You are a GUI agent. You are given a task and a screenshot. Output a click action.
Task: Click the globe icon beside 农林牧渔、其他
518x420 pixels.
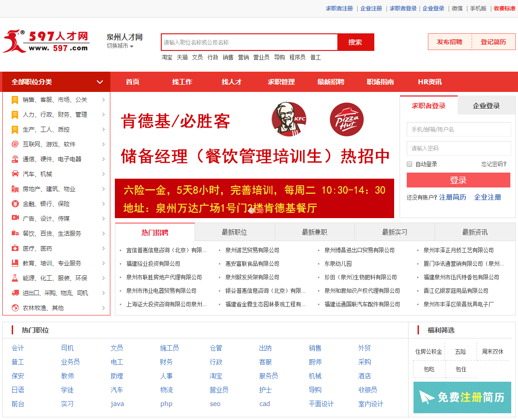point(15,308)
